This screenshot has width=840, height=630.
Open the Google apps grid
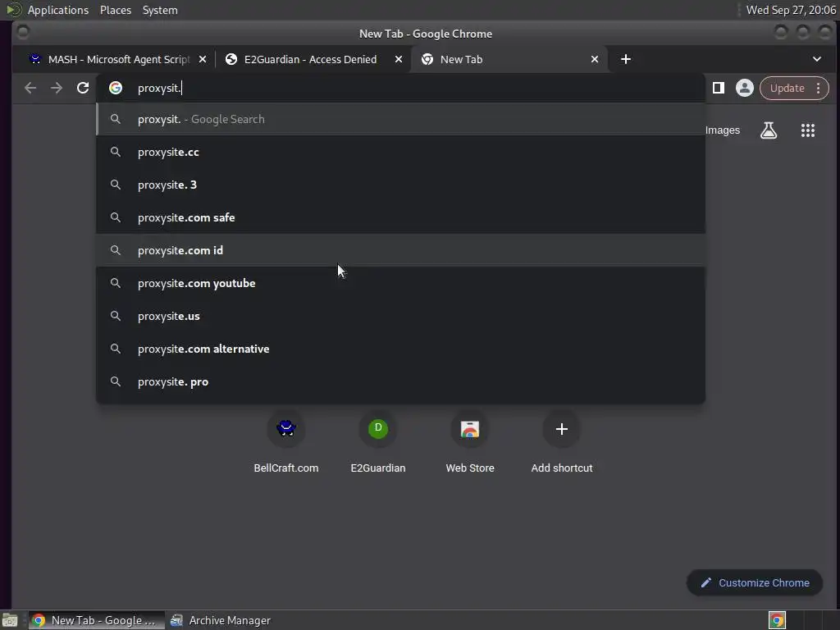point(808,130)
